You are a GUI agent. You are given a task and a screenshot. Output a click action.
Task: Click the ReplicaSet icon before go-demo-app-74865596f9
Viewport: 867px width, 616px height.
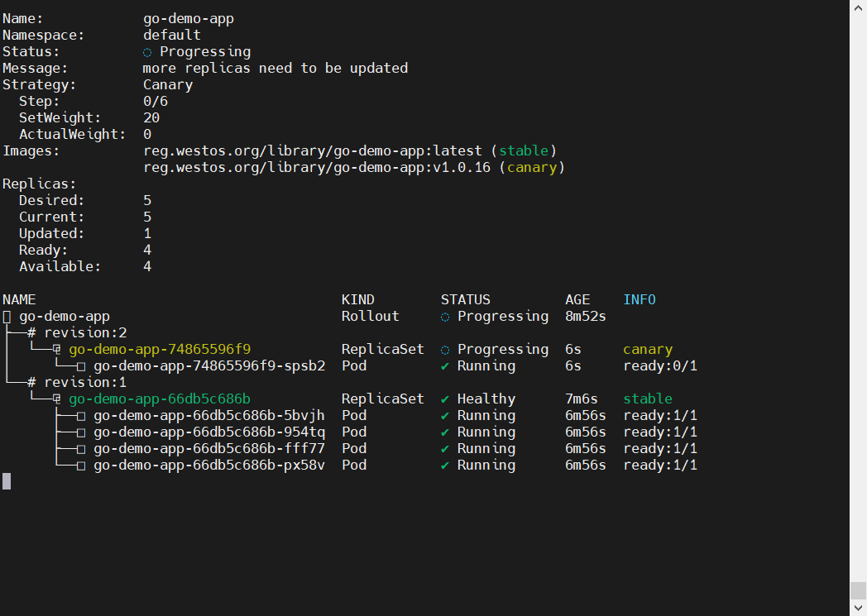click(x=57, y=350)
